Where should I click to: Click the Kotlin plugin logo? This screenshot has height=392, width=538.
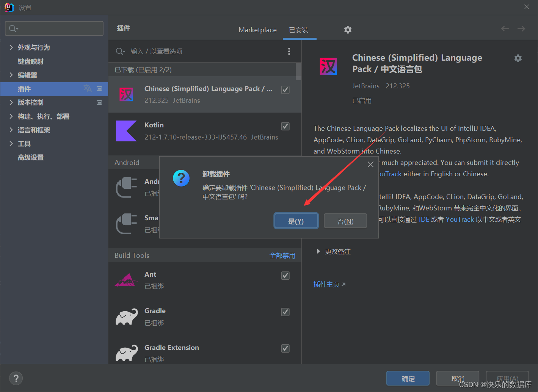pos(126,131)
